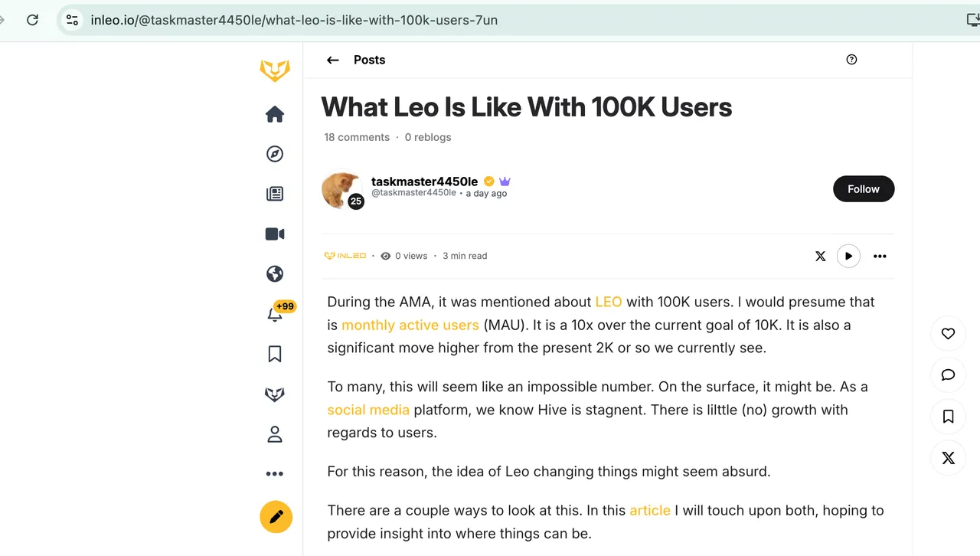Share via floating X icon
This screenshot has width=980, height=556.
(x=948, y=458)
